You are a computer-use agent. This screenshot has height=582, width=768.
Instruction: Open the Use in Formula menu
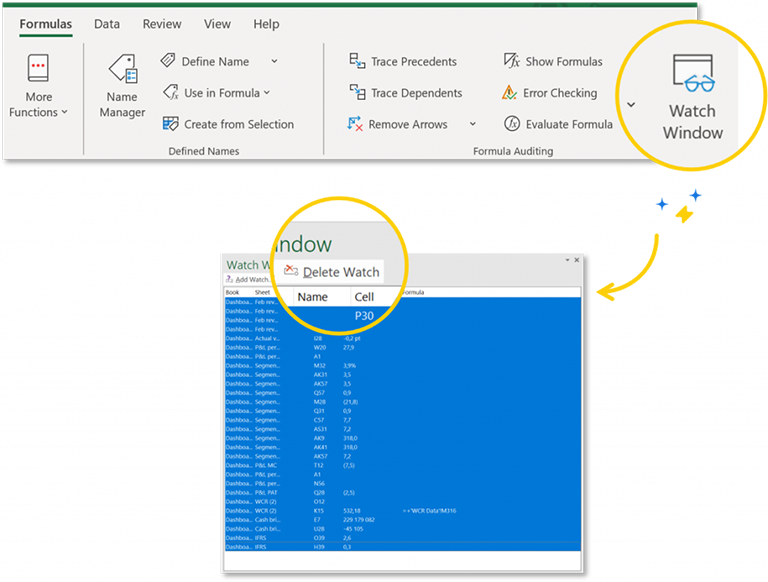tap(216, 93)
